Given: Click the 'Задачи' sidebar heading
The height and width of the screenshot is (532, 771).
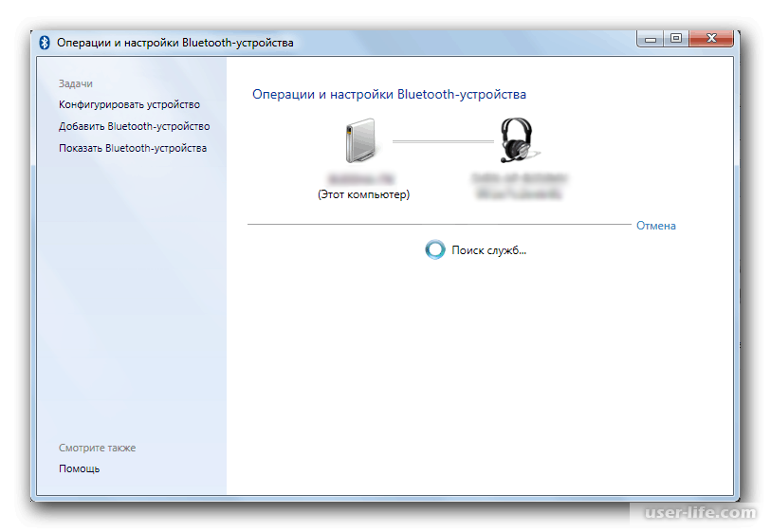Looking at the screenshot, I should pyautogui.click(x=76, y=83).
